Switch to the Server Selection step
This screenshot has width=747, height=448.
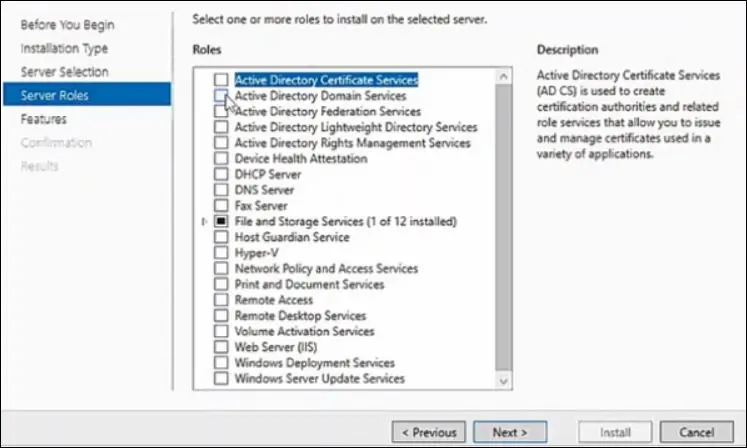pyautogui.click(x=65, y=72)
